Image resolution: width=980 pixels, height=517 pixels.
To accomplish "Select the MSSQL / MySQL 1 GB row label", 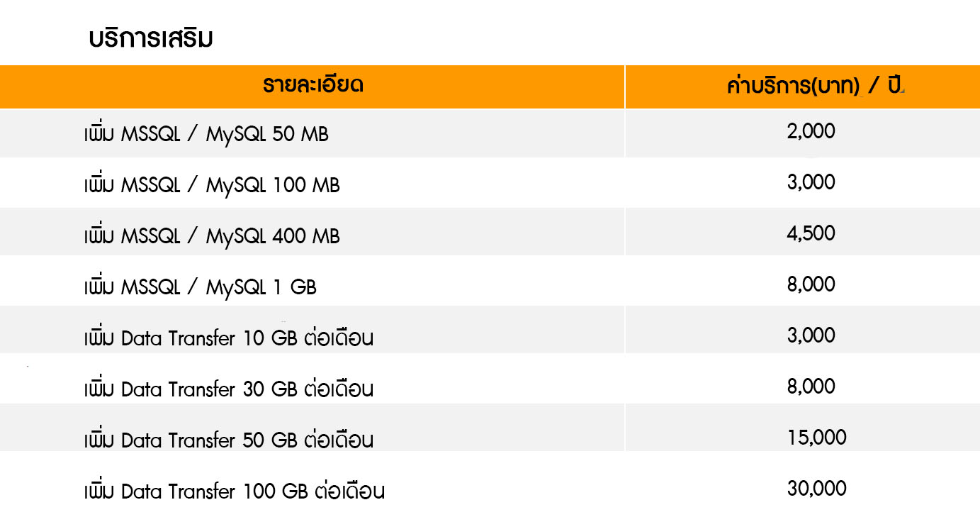I will coord(200,287).
